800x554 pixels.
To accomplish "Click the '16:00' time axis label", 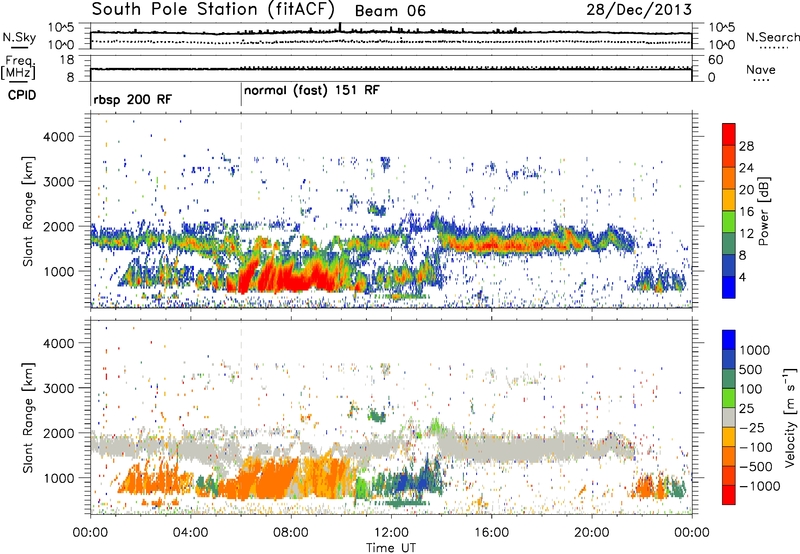I will point(491,533).
